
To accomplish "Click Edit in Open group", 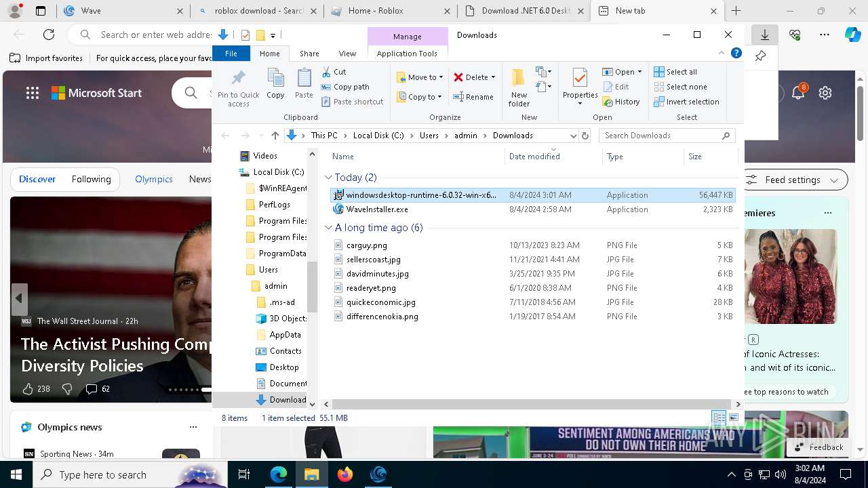I will coord(616,87).
